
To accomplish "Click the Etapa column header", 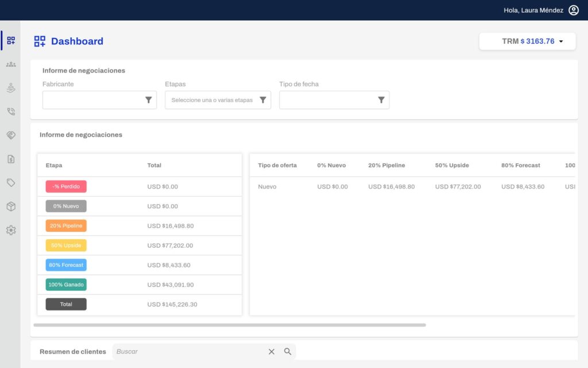I will point(54,165).
